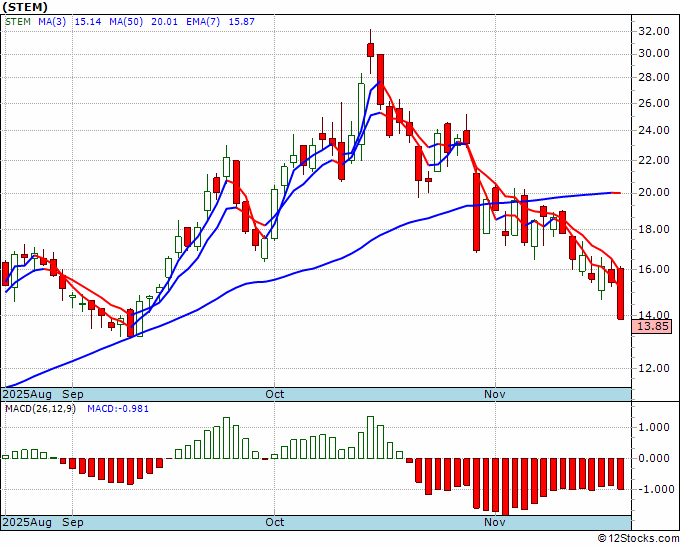Click the highest candlestick near 32.00

370,50
